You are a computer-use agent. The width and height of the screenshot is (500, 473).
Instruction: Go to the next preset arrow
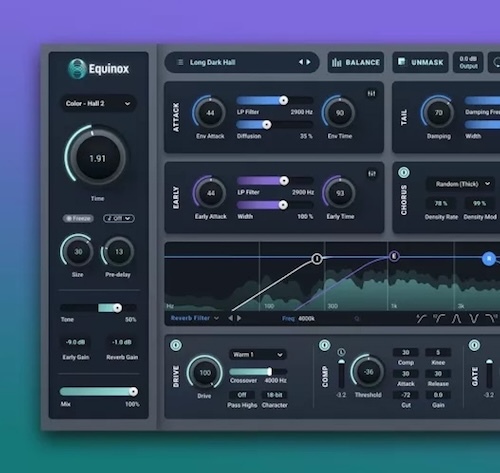click(309, 62)
